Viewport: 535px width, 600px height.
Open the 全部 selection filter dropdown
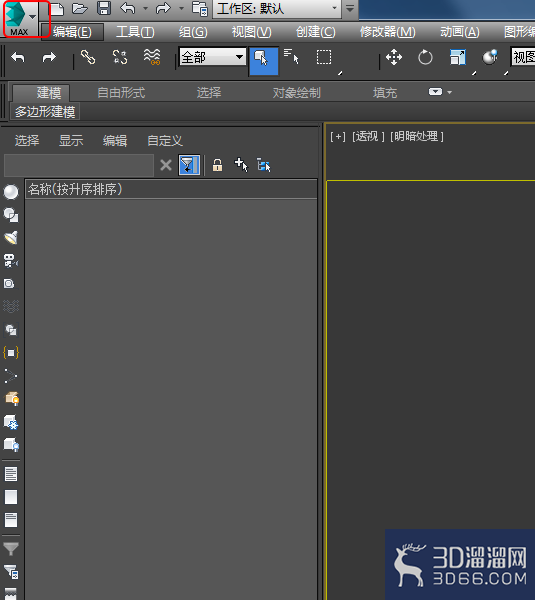pyautogui.click(x=212, y=57)
